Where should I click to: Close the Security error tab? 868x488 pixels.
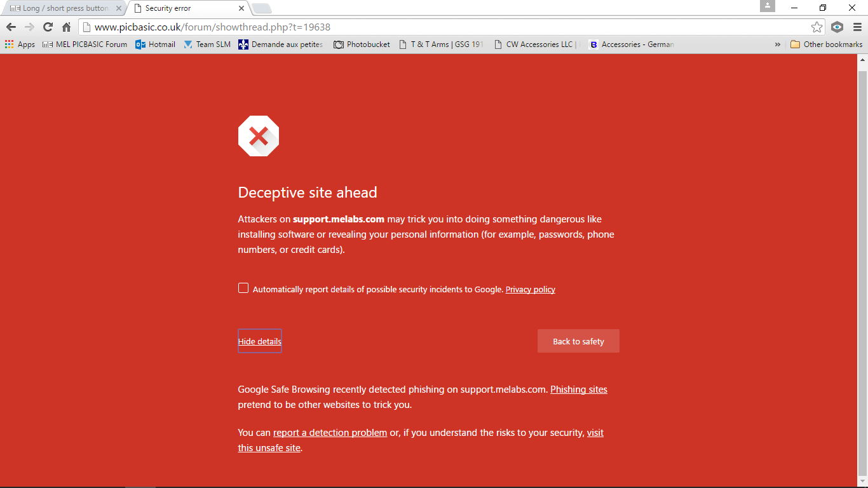pyautogui.click(x=241, y=8)
